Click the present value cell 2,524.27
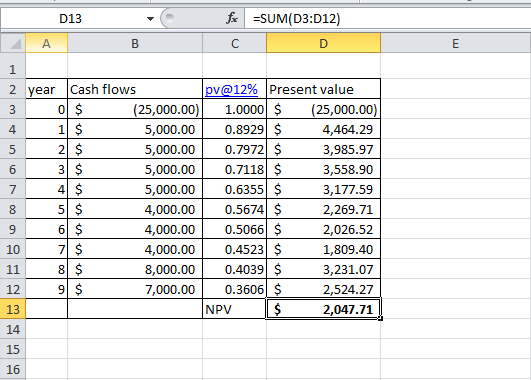This screenshot has height=380, width=531. [x=323, y=289]
